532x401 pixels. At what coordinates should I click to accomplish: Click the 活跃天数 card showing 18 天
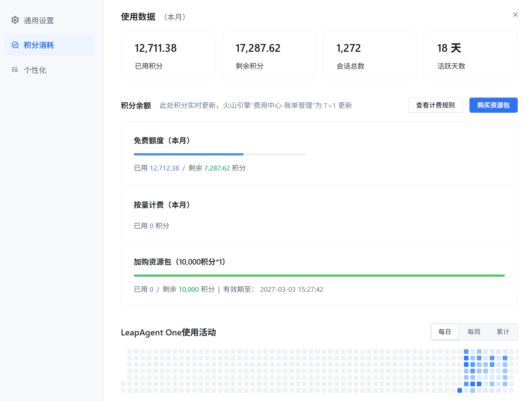coord(470,55)
